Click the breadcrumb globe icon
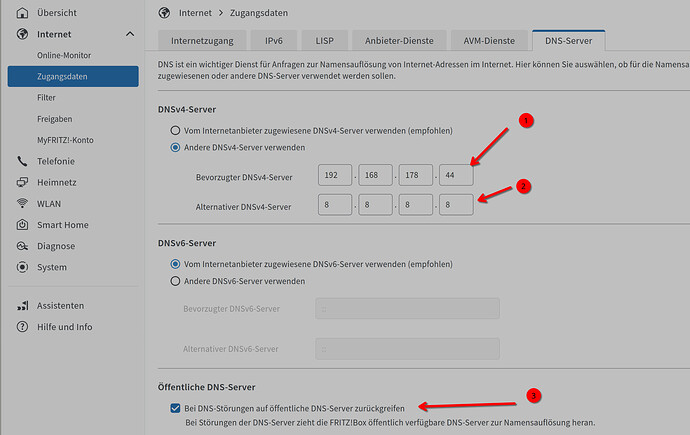 pos(164,13)
